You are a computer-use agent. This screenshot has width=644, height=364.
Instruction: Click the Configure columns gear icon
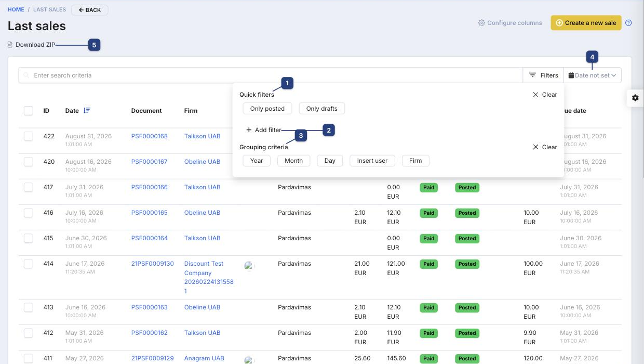click(481, 23)
